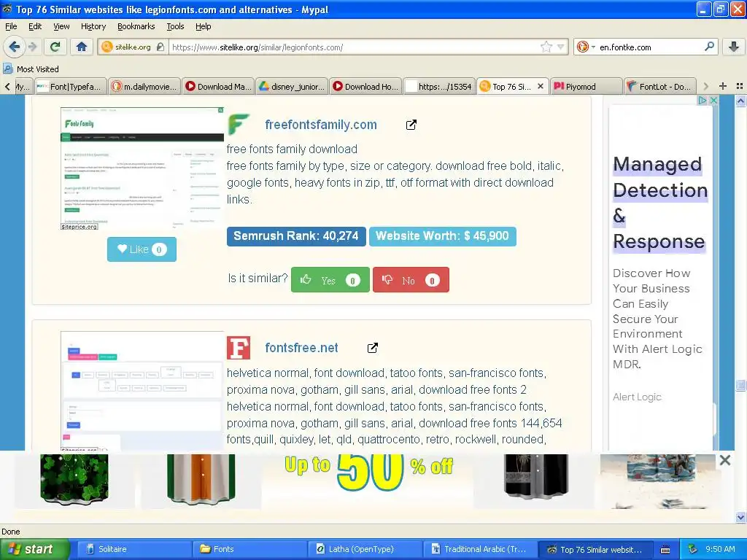The image size is (747, 560).
Task: Open the Bookmarks menu
Action: pyautogui.click(x=136, y=26)
